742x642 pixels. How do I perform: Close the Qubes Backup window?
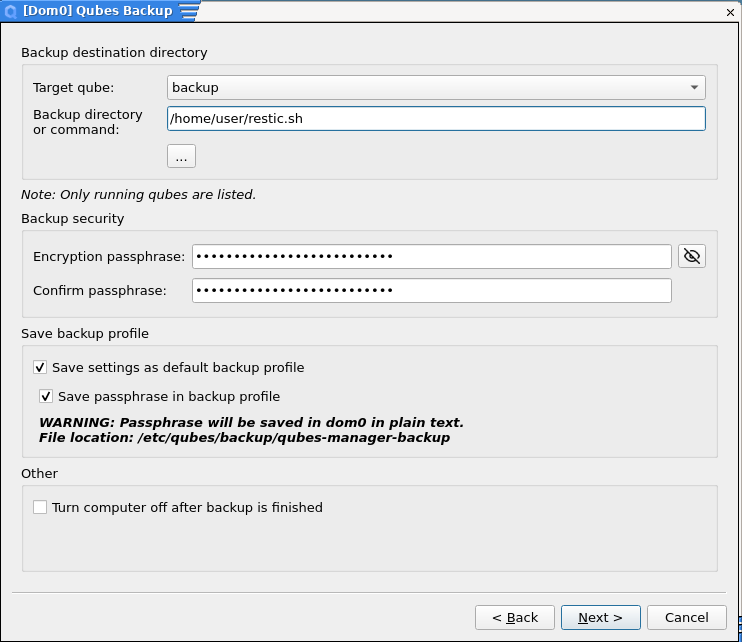(731, 11)
